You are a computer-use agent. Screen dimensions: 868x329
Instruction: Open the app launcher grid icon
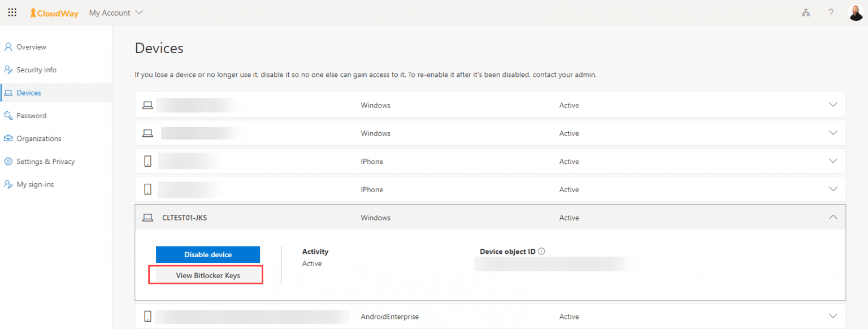tap(12, 12)
